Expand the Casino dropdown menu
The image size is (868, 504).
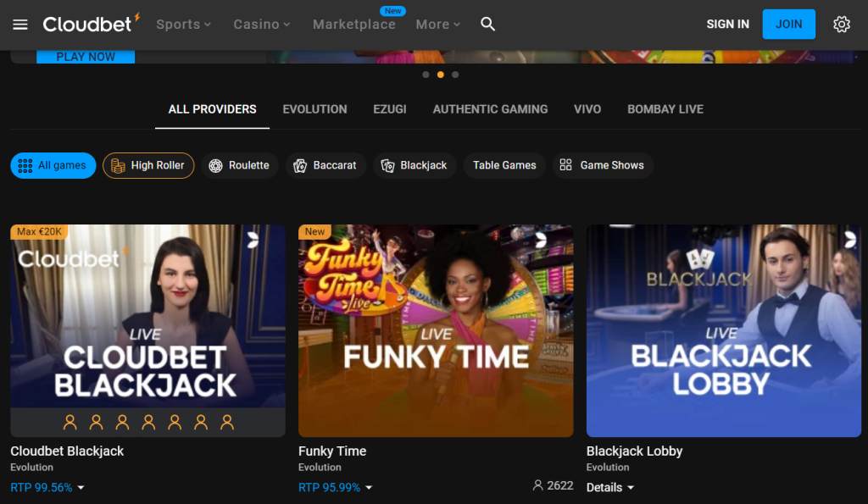click(x=262, y=25)
